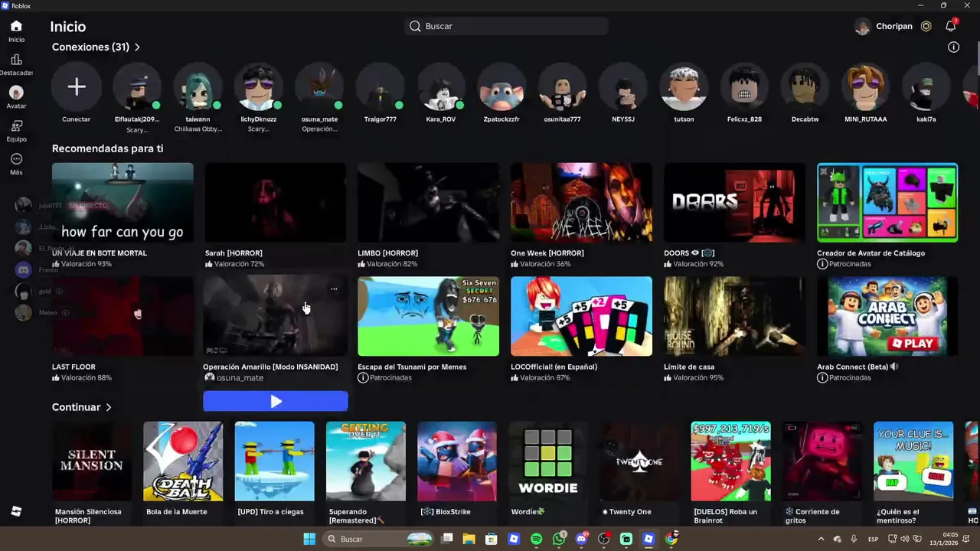Open Spotify from the taskbar
The image size is (980, 551).
point(537,539)
